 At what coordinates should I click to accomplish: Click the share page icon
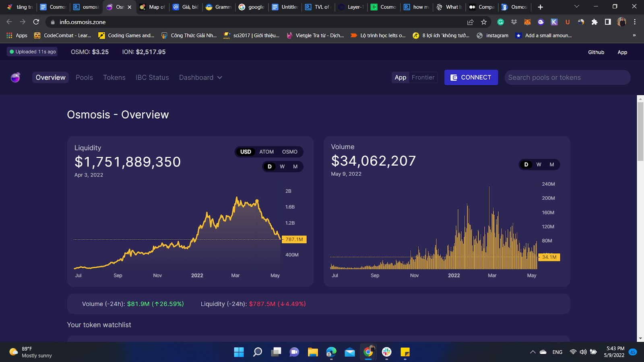pos(470,22)
